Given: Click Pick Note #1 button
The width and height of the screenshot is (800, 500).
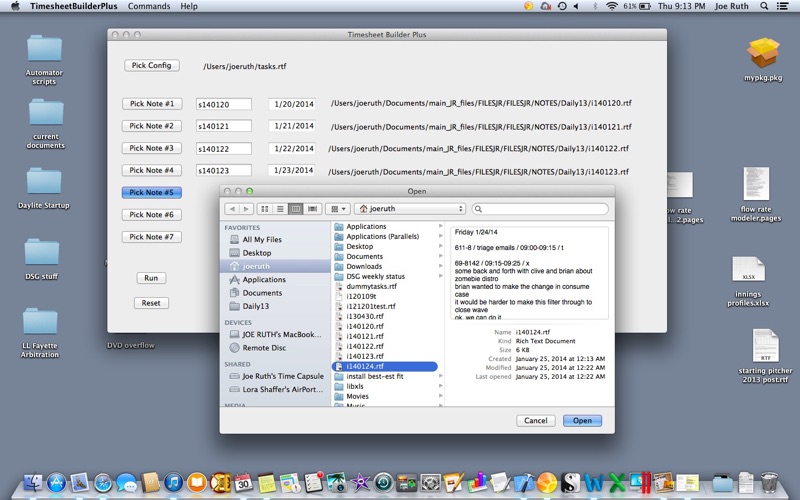Looking at the screenshot, I should click(152, 104).
